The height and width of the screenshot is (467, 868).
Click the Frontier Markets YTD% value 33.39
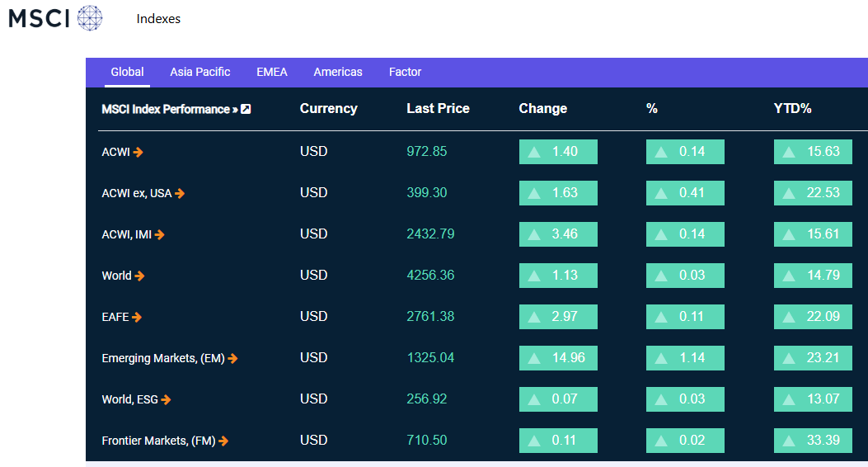(x=813, y=441)
